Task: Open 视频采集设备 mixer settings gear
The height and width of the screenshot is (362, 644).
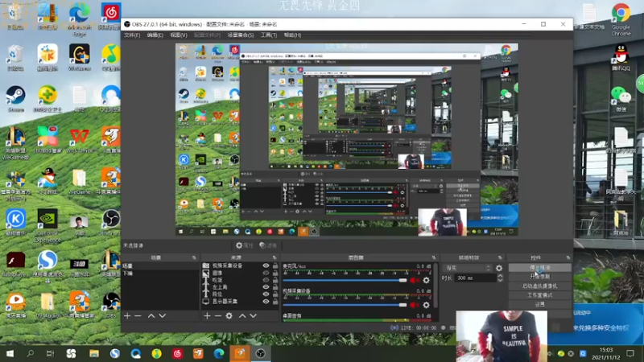Action: click(x=427, y=305)
